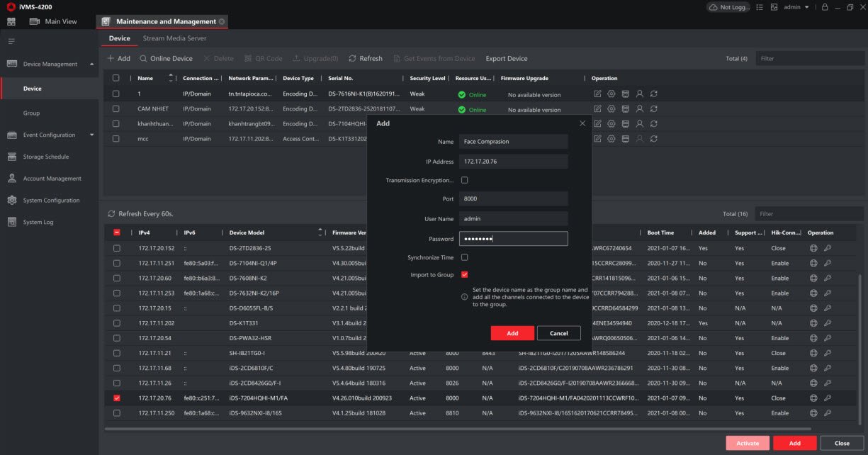Click the key icon for 172.17.20.152
Viewport: 868px width, 455px height.
click(x=827, y=249)
